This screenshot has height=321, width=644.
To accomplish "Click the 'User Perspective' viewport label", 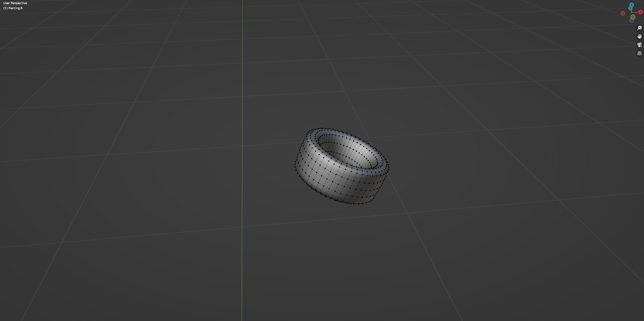I will click(15, 3).
